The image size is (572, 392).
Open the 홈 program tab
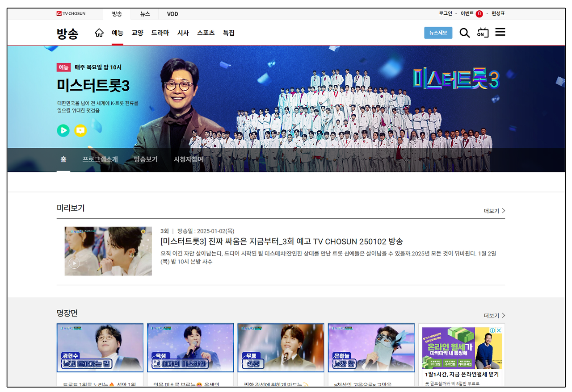tap(63, 159)
